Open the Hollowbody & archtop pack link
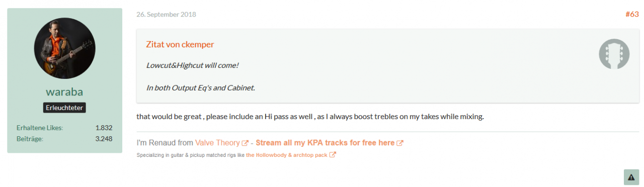 pyautogui.click(x=287, y=155)
